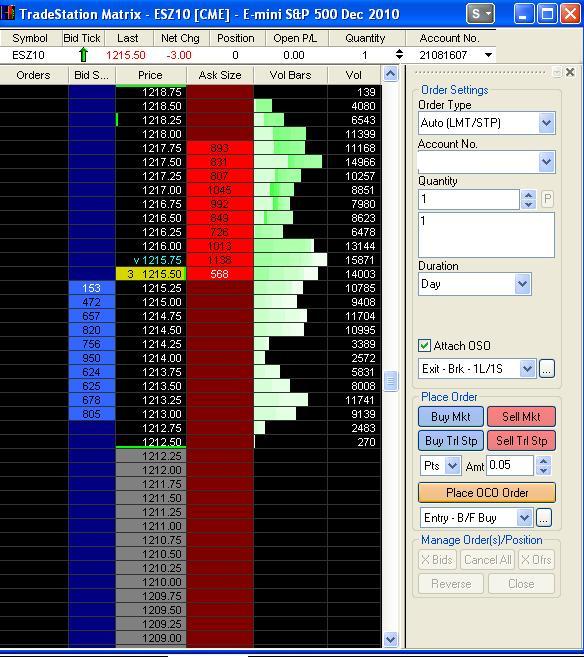Image resolution: width=584 pixels, height=657 pixels.
Task: Click the Net Chg -3.00 value
Action: click(179, 55)
